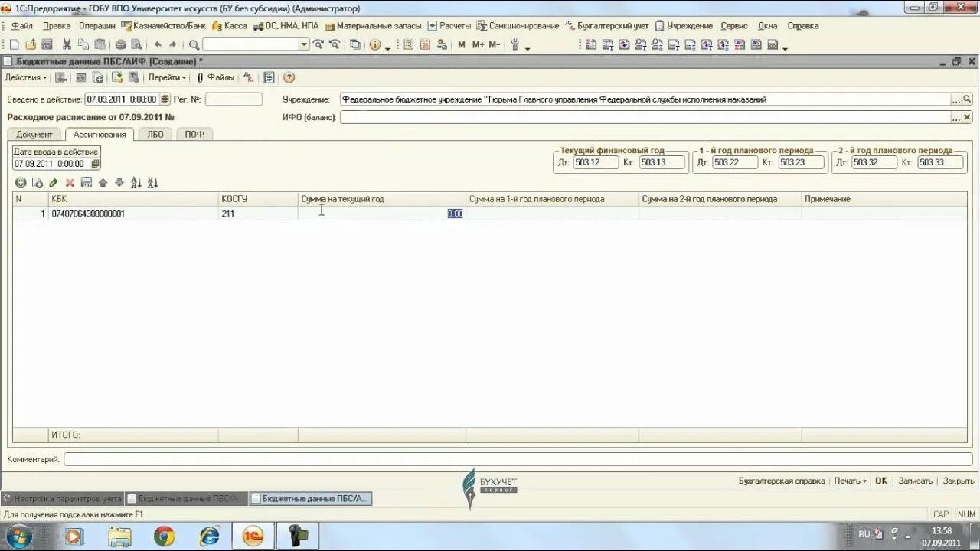
Task: Click the Закрыть button
Action: (x=959, y=481)
